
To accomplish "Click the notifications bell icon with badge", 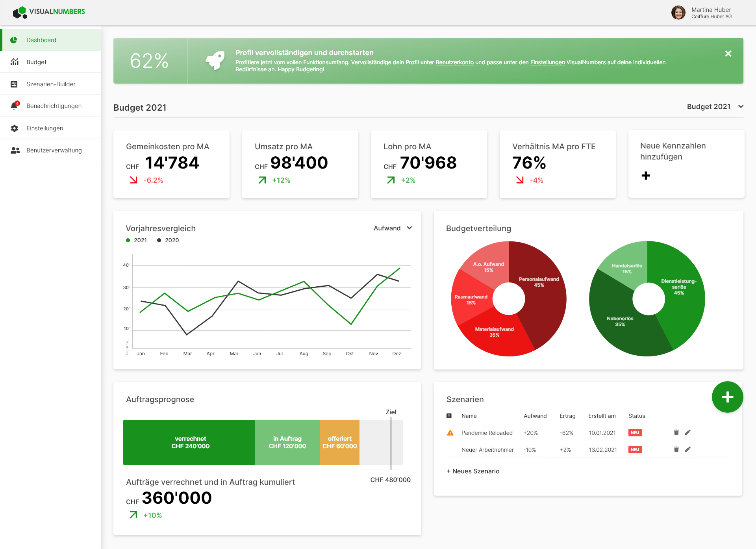I will 15,106.
